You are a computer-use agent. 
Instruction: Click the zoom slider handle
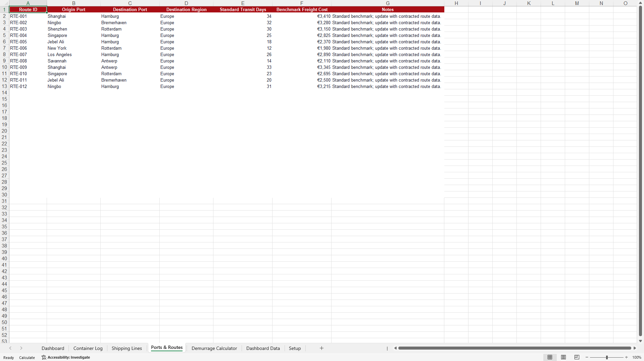(x=607, y=357)
